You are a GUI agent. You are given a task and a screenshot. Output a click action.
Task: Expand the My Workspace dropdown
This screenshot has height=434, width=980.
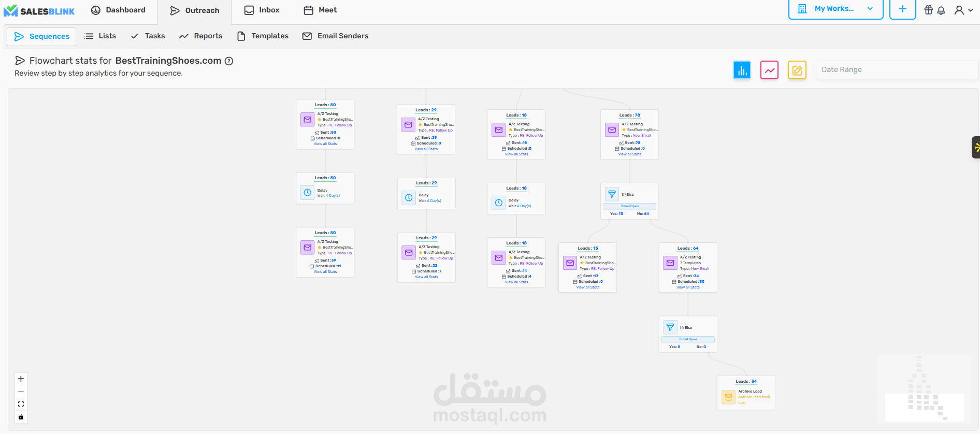coord(835,9)
